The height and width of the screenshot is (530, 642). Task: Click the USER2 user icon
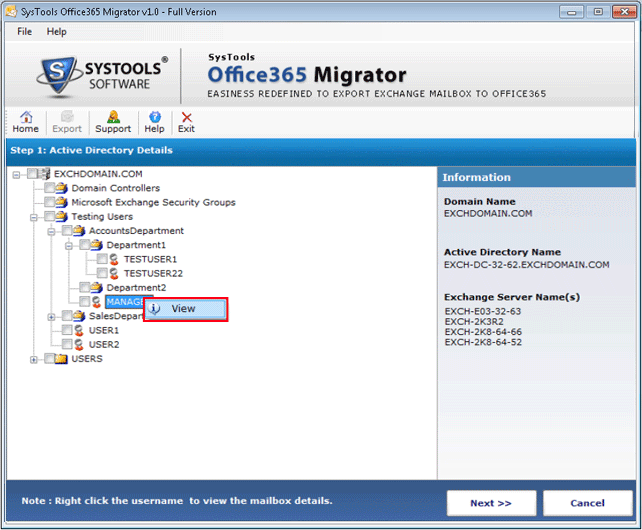point(79,344)
